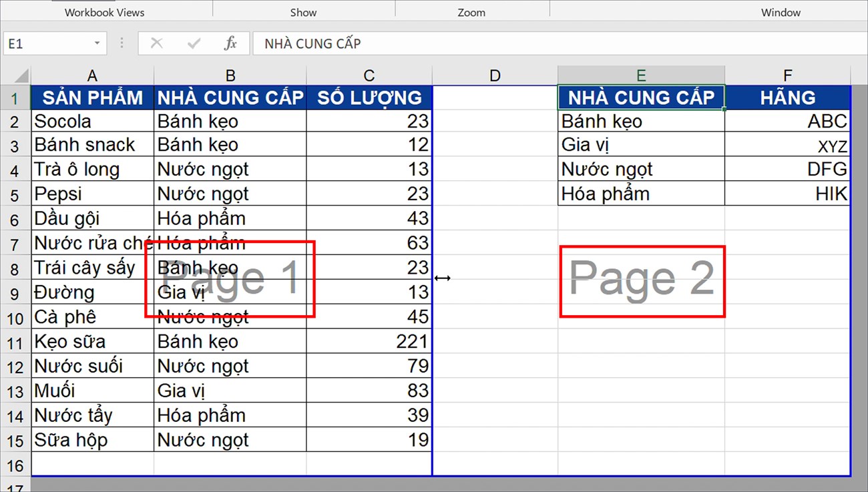Select row 16 header
The height and width of the screenshot is (492, 868).
pos(15,465)
